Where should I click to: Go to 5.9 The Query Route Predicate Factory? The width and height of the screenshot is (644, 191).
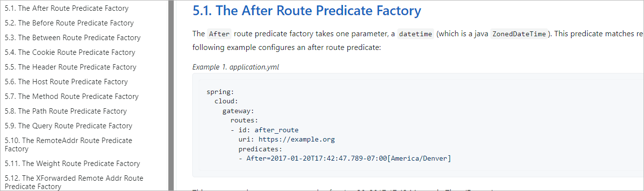pyautogui.click(x=69, y=126)
